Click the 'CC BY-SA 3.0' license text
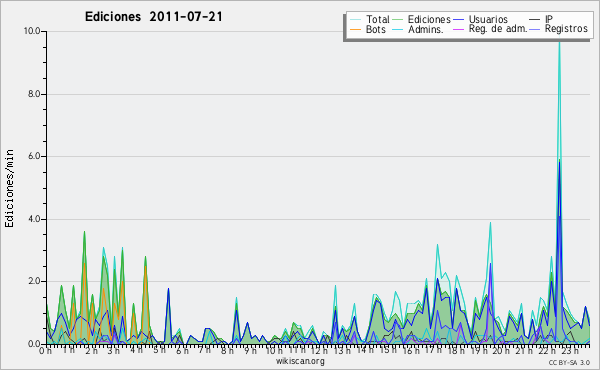Viewport: 600px width, 370px height. 569,363
